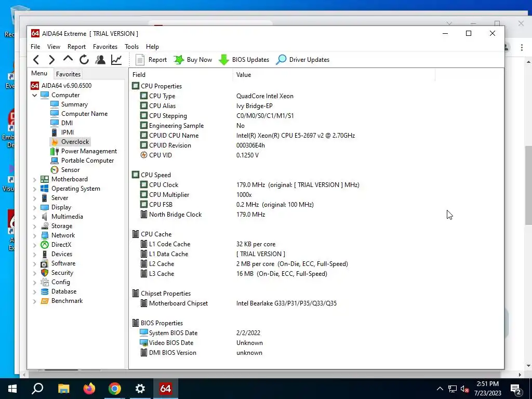
Task: Go up one level with the Up arrow
Action: [x=68, y=59]
